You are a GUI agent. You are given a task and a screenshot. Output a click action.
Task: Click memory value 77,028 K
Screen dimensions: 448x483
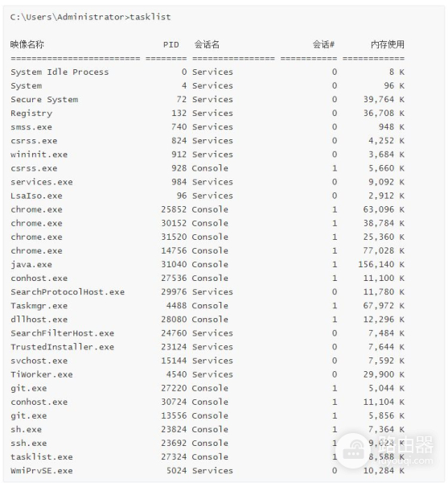pos(384,250)
